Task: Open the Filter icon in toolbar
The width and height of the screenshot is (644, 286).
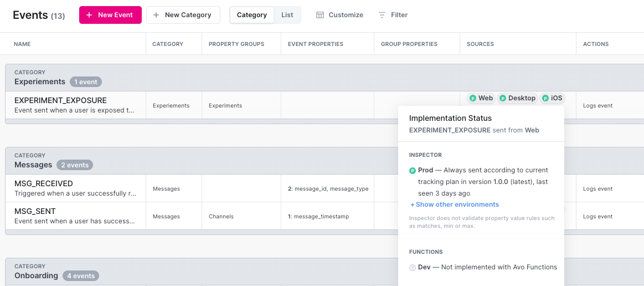Action: (382, 15)
